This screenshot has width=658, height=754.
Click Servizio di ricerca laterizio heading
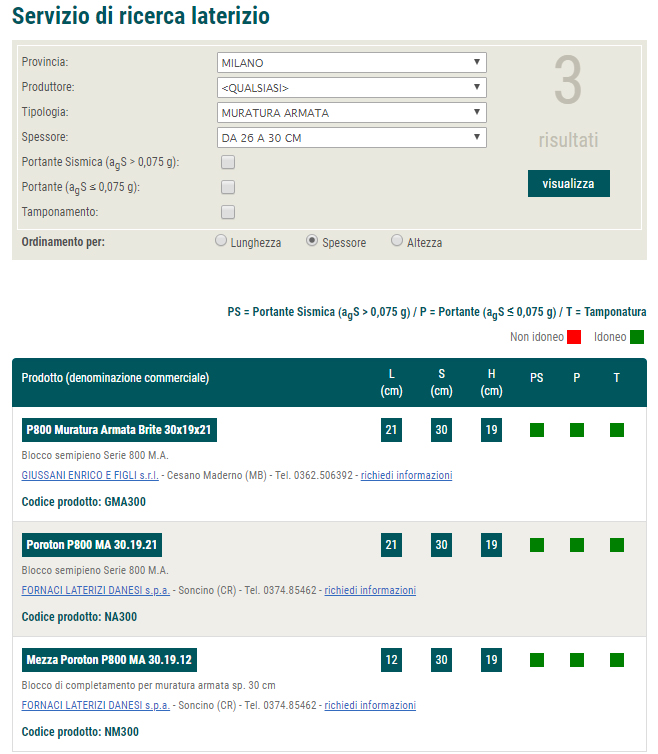pyautogui.click(x=140, y=15)
